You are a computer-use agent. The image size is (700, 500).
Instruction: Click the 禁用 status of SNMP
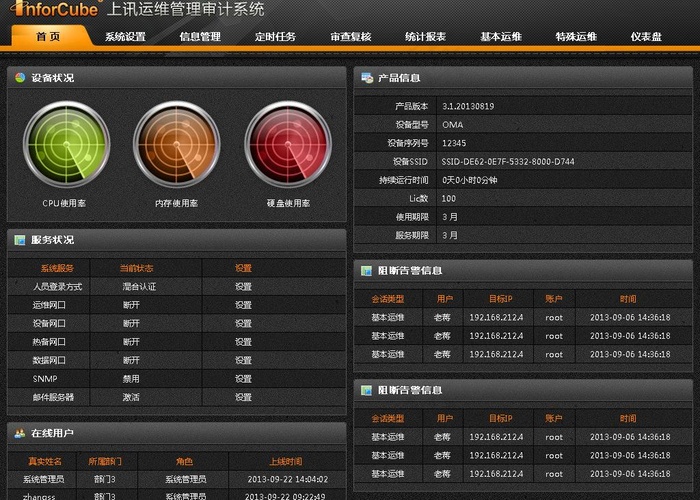pyautogui.click(x=131, y=379)
